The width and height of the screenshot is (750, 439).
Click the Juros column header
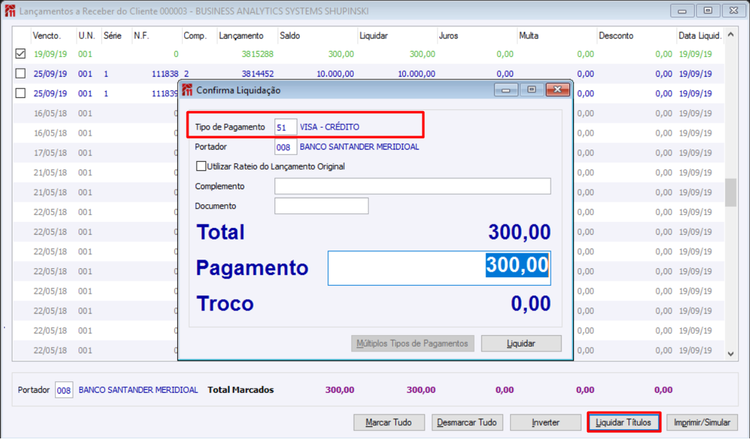(448, 36)
